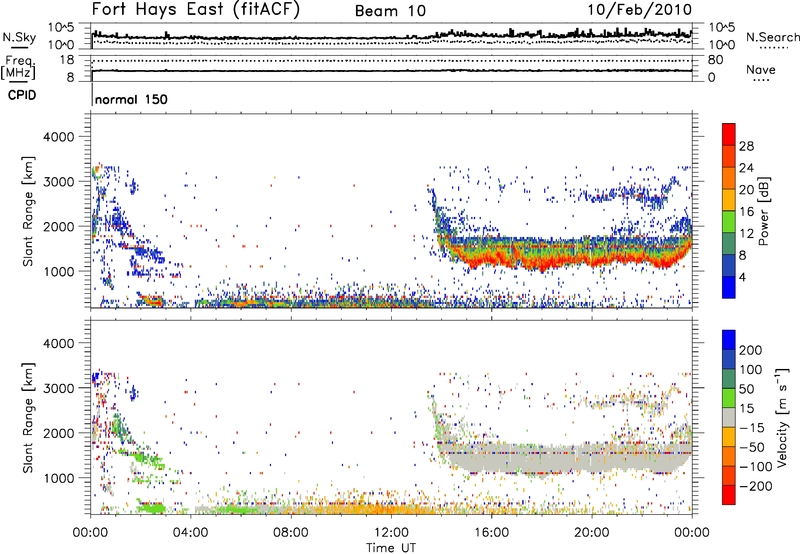This screenshot has width=800, height=554.
Task: Click the "1000" tick of the power panel
Action: pyautogui.click(x=59, y=271)
